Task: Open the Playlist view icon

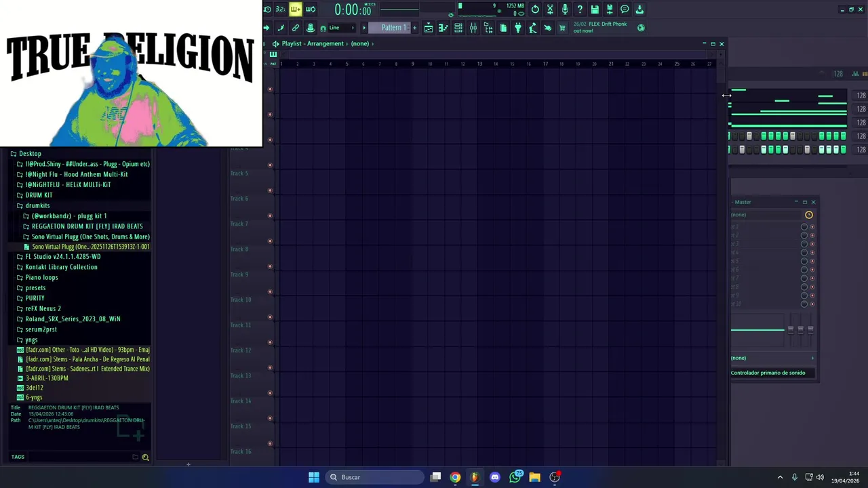Action: pyautogui.click(x=429, y=28)
